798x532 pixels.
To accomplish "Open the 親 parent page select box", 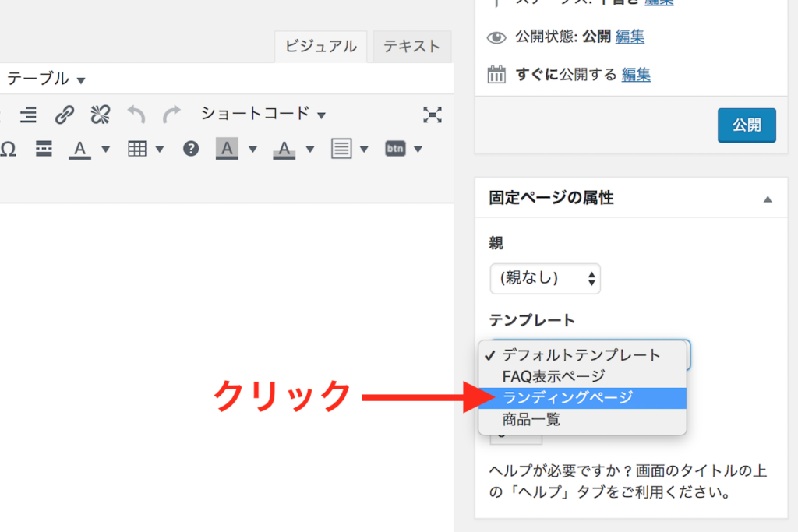I will tap(545, 278).
